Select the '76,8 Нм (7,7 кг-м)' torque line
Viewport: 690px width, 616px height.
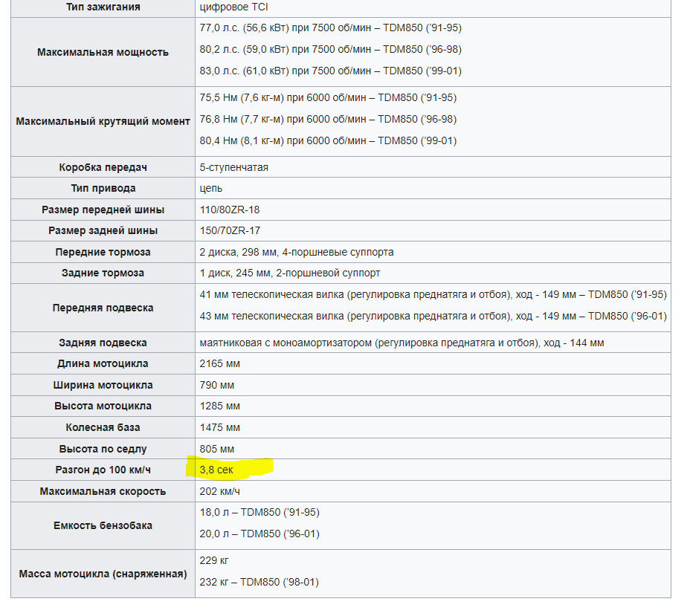point(328,119)
